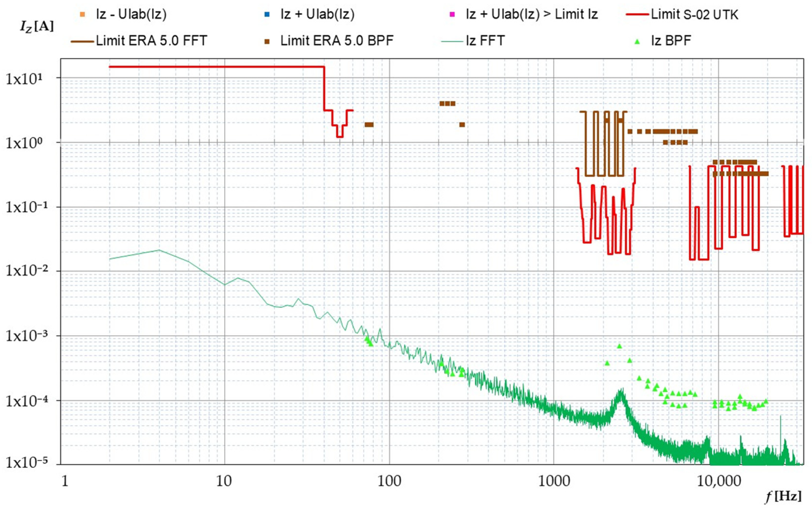
Task: Click the brown Limit ERA 5.0 BPF legend square
Action: click(x=267, y=42)
